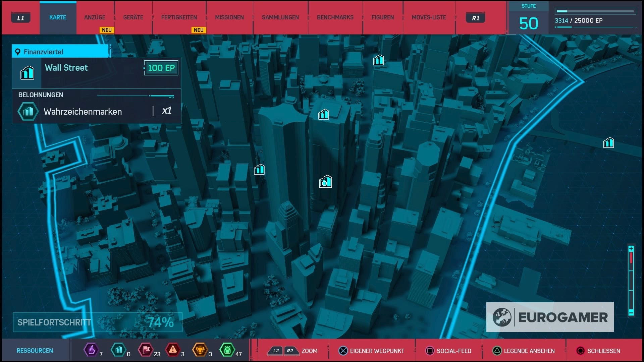Click the square button Social-Feed icon
The width and height of the screenshot is (644, 362).
pyautogui.click(x=430, y=351)
